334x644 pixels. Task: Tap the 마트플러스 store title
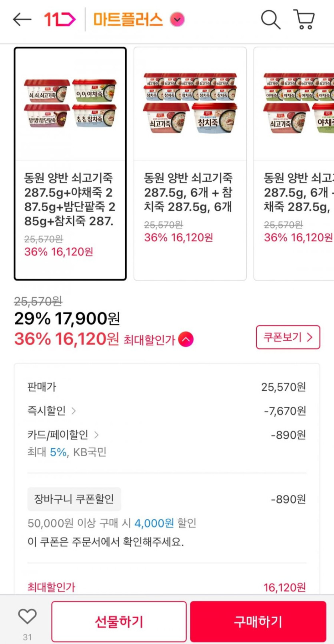(128, 19)
